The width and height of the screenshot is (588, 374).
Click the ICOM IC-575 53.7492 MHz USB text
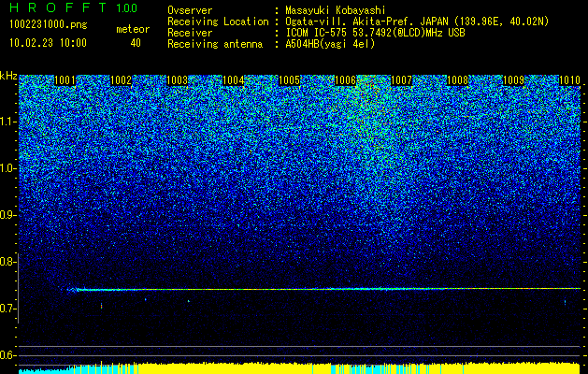(375, 33)
